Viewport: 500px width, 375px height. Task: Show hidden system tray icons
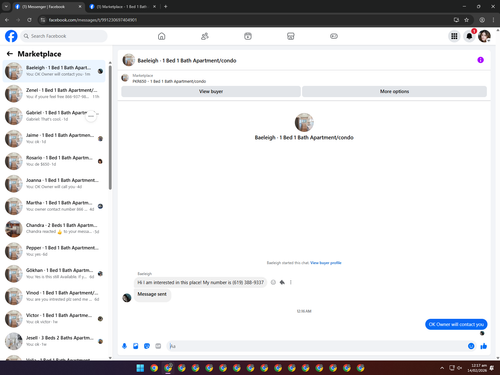click(442, 368)
